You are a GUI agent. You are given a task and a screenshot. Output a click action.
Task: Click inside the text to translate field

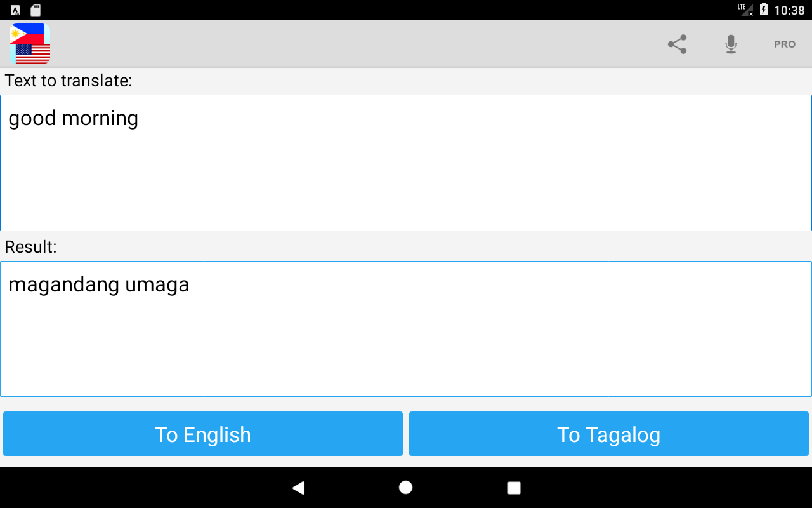[406, 163]
